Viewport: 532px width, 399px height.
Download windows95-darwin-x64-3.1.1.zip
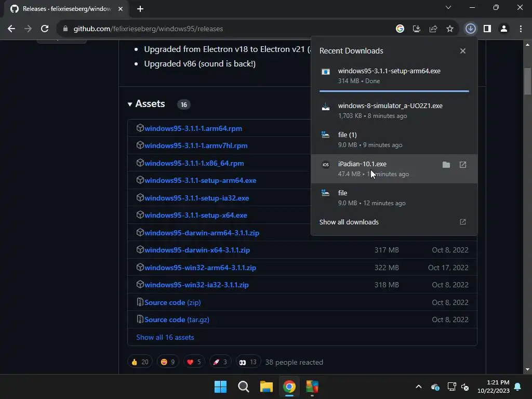[197, 250]
